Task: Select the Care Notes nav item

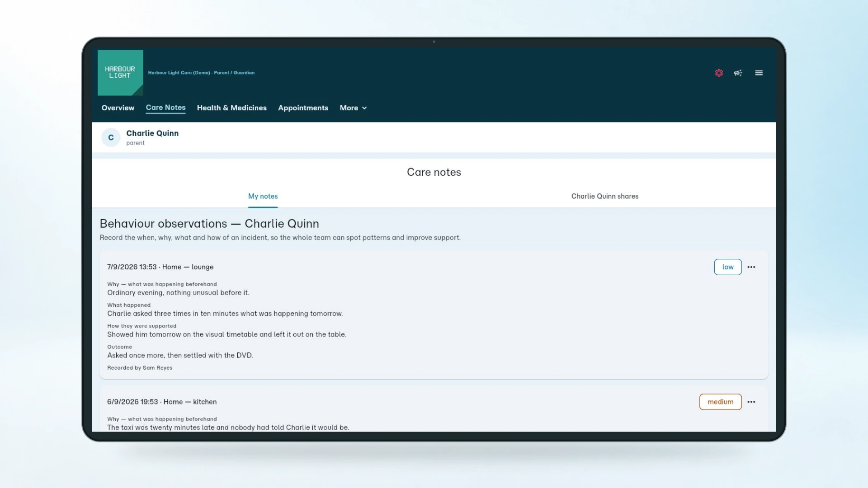Action: 165,108
